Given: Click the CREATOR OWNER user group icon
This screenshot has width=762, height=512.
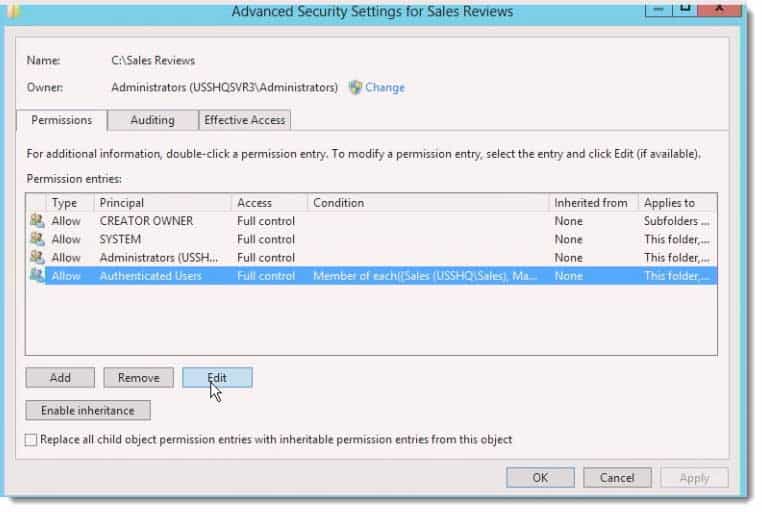Looking at the screenshot, I should [x=37, y=221].
